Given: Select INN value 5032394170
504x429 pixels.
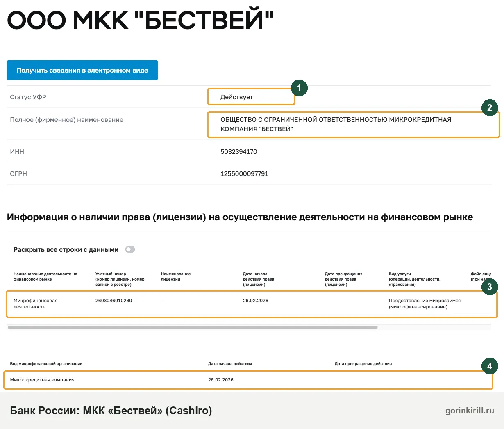Looking at the screenshot, I should pos(239,151).
